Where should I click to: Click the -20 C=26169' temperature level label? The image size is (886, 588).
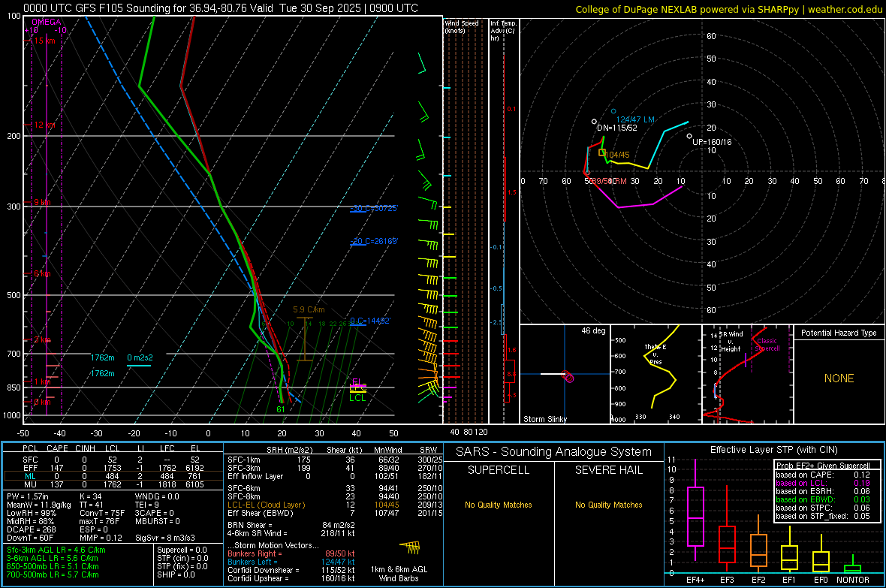(x=373, y=241)
